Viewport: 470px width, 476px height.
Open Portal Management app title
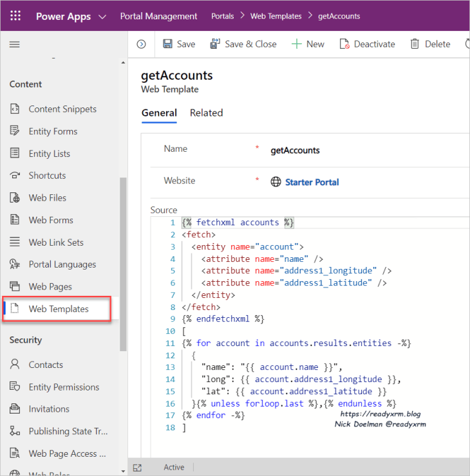[158, 16]
